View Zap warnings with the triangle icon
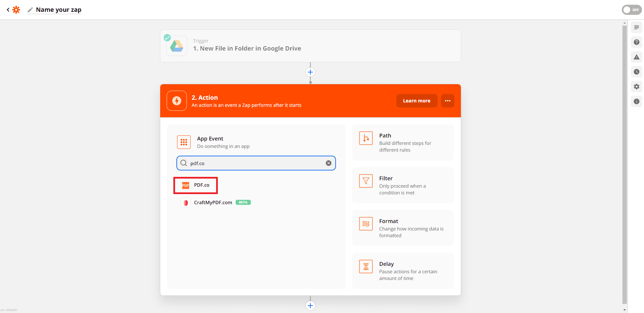 point(636,57)
